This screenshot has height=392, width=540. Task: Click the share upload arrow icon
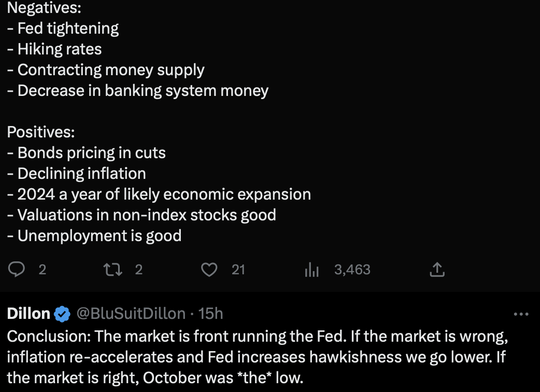pos(437,270)
